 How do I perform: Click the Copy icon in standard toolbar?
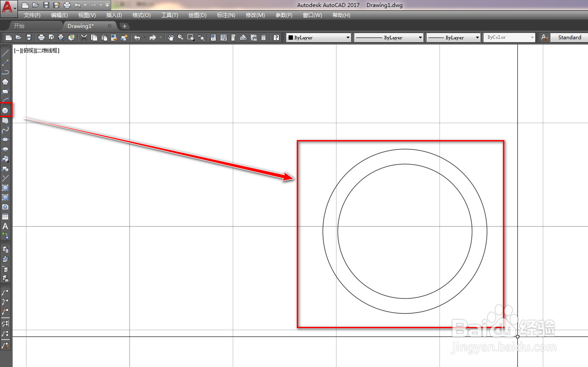(94, 38)
